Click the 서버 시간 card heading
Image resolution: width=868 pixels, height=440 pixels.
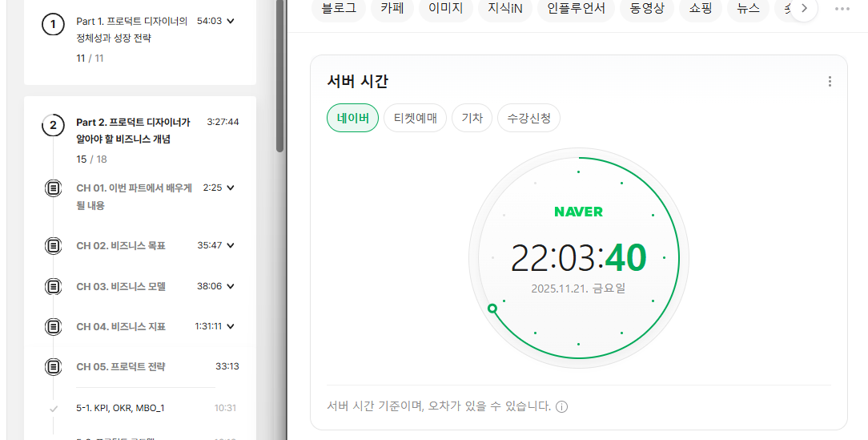(x=358, y=82)
